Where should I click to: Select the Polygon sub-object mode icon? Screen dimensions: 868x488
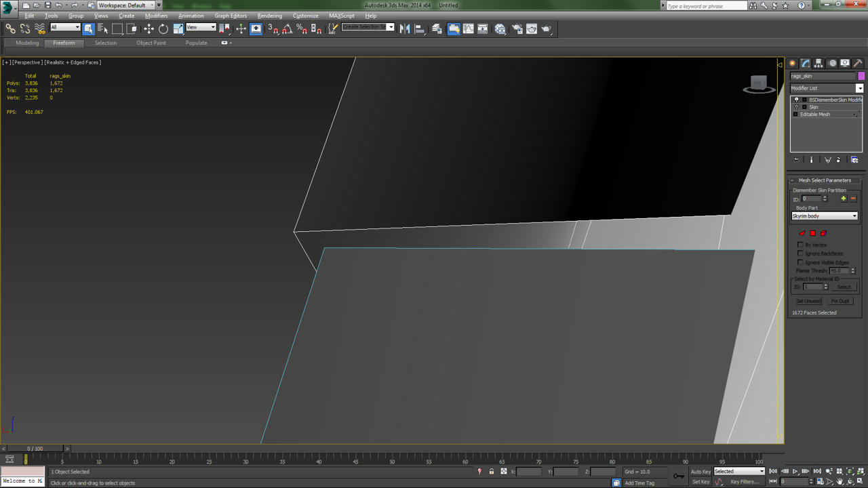tap(813, 233)
